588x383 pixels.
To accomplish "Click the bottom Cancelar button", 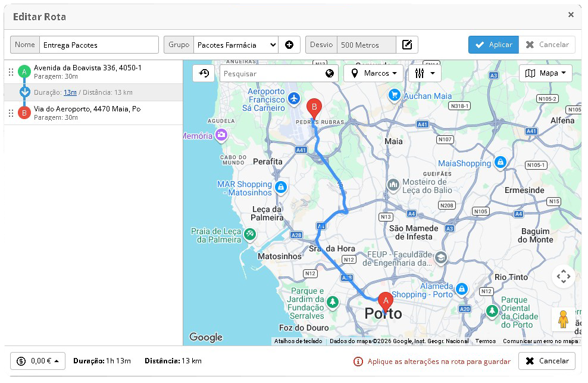I will [x=547, y=361].
